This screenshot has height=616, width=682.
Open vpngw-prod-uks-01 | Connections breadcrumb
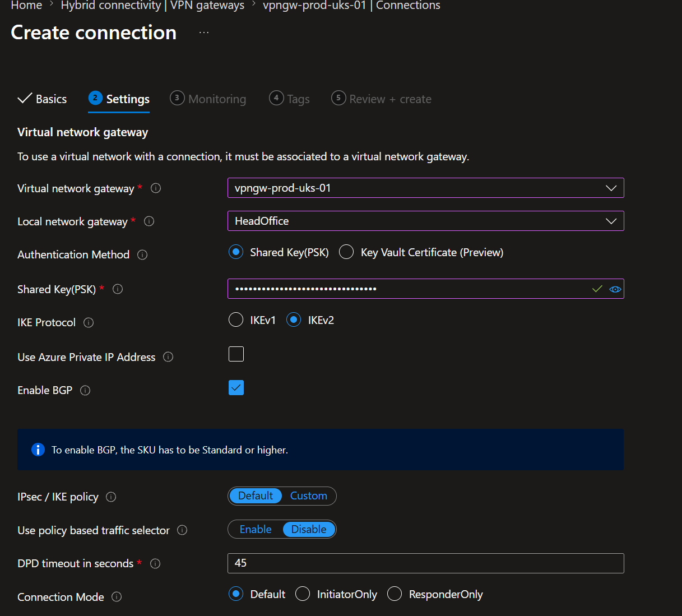click(x=351, y=6)
